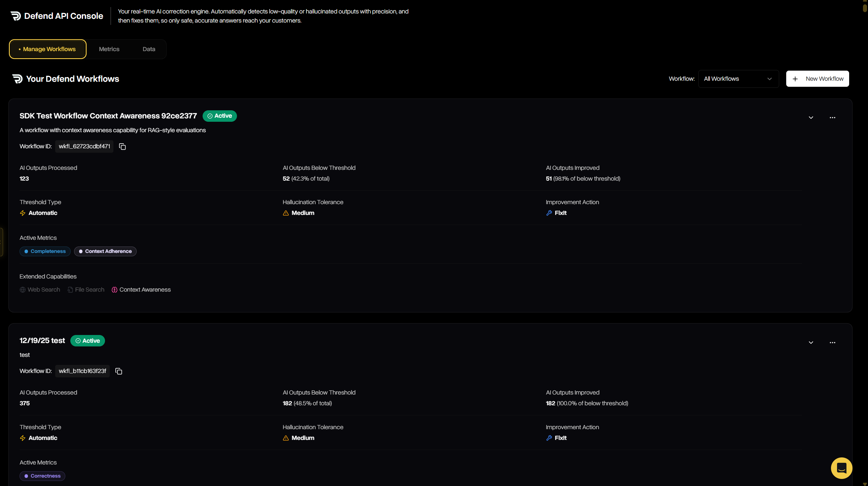Select the Web Search capability icon
Image resolution: width=868 pixels, height=486 pixels.
pos(23,289)
